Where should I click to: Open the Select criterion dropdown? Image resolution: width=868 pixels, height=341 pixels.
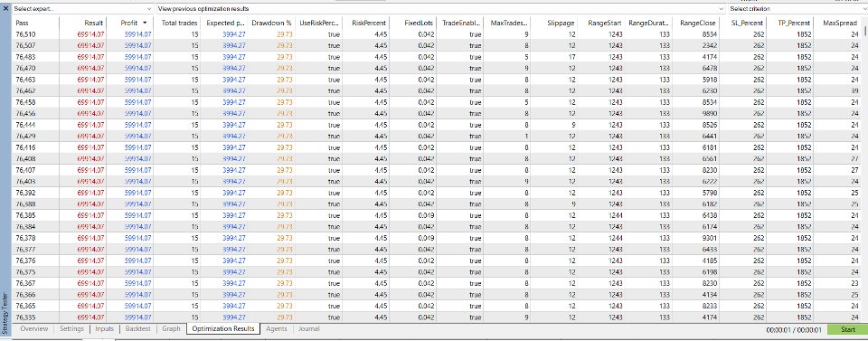pyautogui.click(x=797, y=9)
